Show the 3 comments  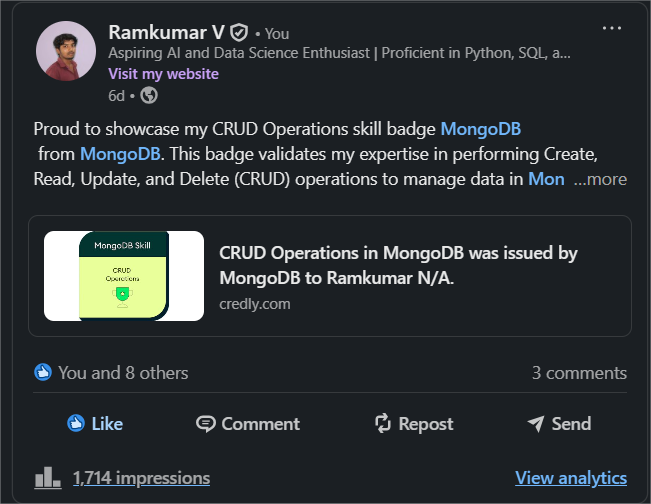(579, 373)
